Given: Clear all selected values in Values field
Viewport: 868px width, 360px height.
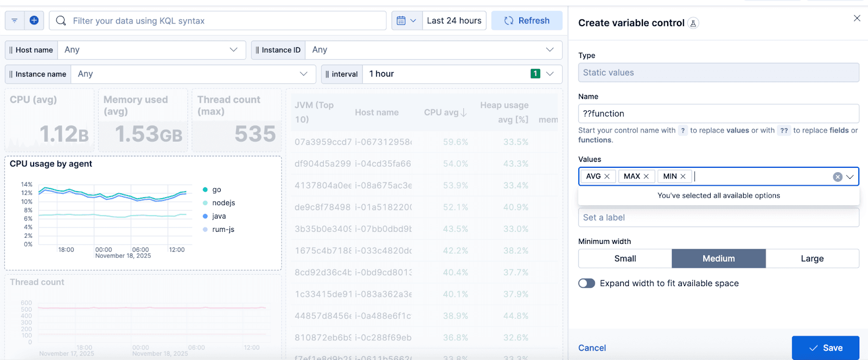Looking at the screenshot, I should (838, 177).
